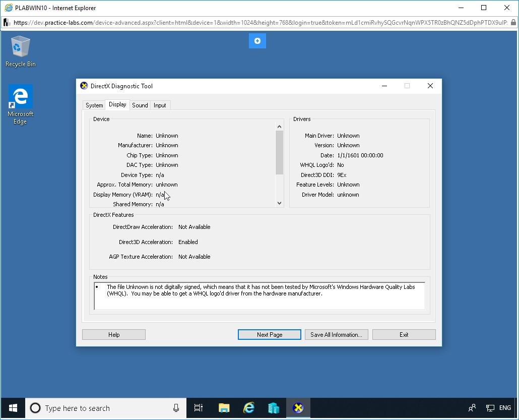Click the Next Page button
The width and height of the screenshot is (519, 420).
(270, 335)
